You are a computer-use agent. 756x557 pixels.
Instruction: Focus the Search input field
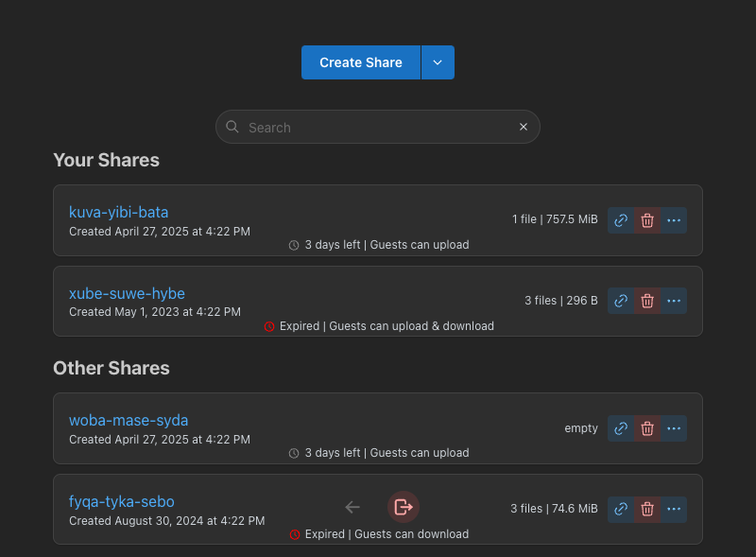point(377,127)
